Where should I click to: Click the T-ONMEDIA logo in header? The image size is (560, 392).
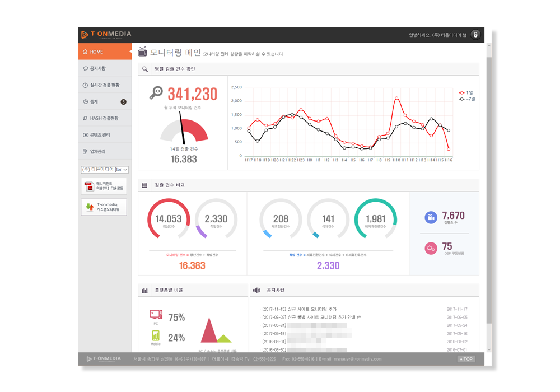click(x=106, y=35)
